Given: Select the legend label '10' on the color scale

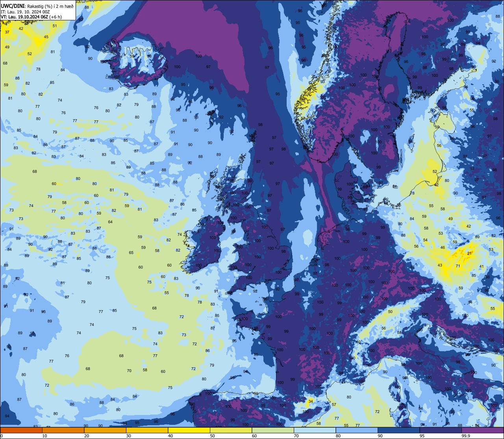Looking at the screenshot, I should tap(45, 436).
